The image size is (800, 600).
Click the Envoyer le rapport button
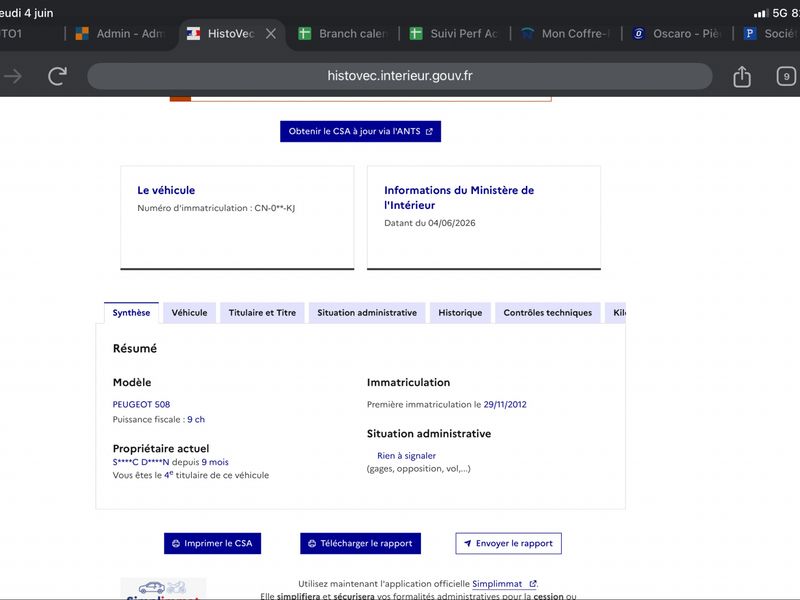pos(508,543)
